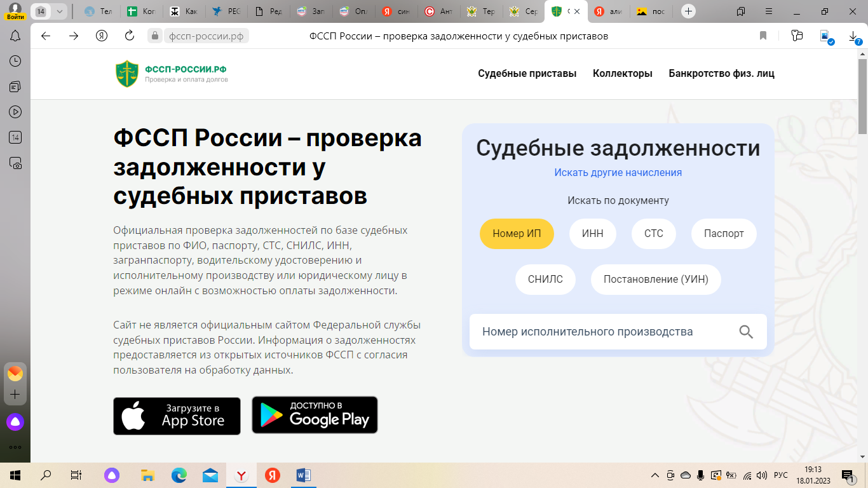Click Искать другие начисления link
The image size is (868, 488).
pos(618,172)
